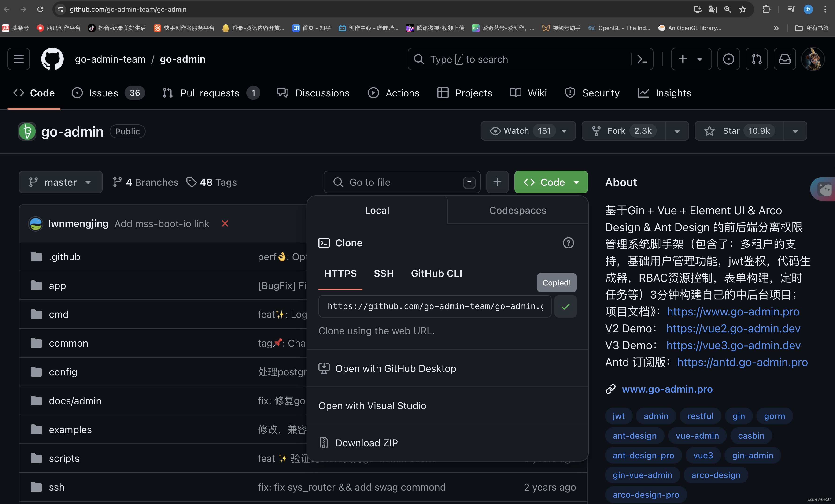Open the .github folder
Image resolution: width=835 pixels, height=504 pixels.
point(64,257)
